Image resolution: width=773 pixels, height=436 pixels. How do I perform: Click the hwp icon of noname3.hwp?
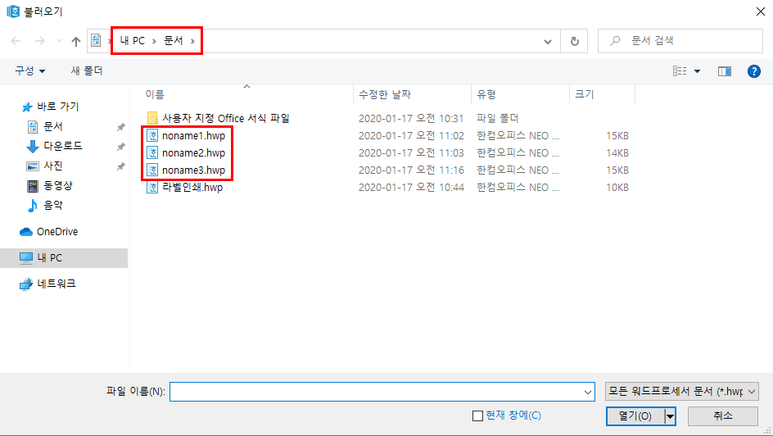[x=152, y=170]
